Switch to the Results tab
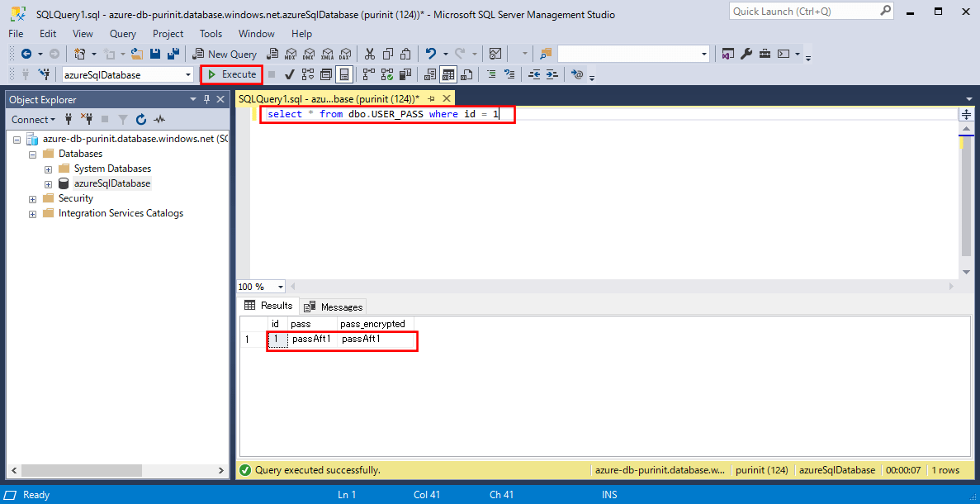 click(x=269, y=306)
